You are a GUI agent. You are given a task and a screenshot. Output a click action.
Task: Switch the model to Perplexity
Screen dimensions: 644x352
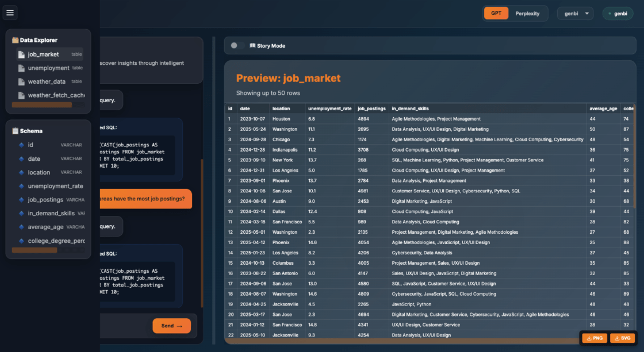(x=527, y=13)
